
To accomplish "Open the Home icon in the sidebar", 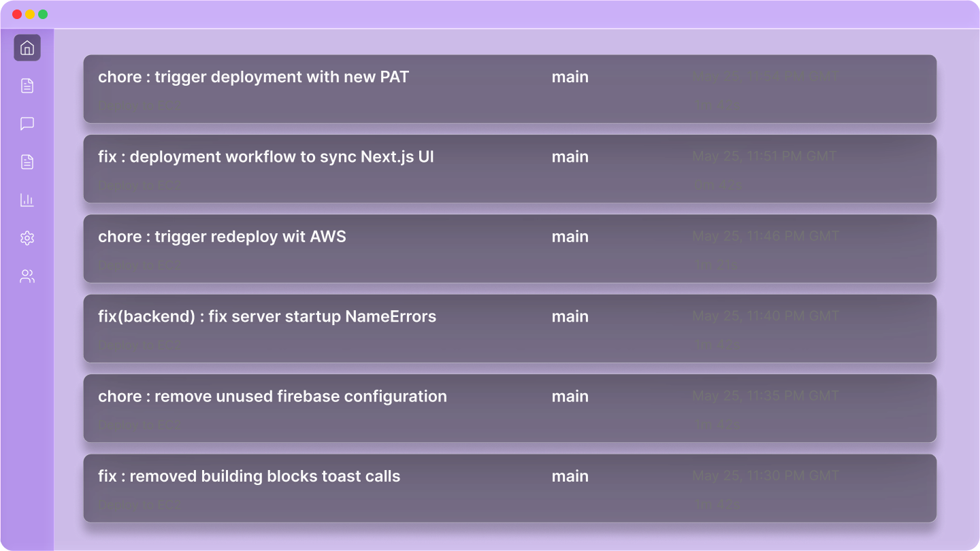I will click(27, 48).
